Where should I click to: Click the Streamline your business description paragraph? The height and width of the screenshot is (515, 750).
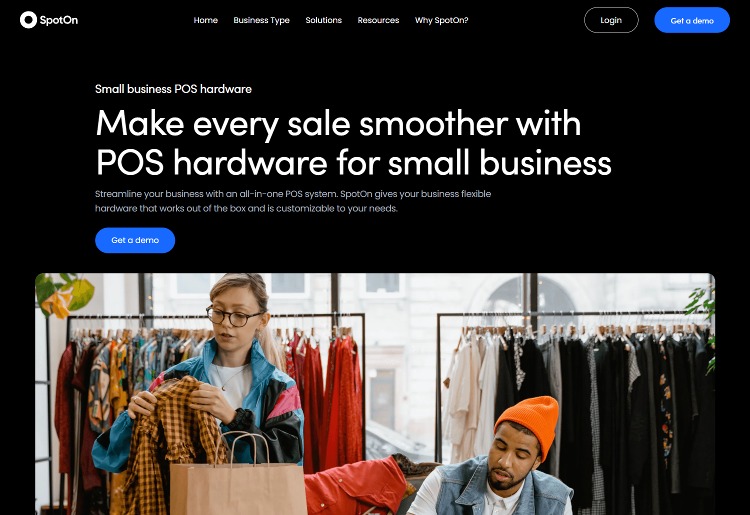(x=293, y=201)
